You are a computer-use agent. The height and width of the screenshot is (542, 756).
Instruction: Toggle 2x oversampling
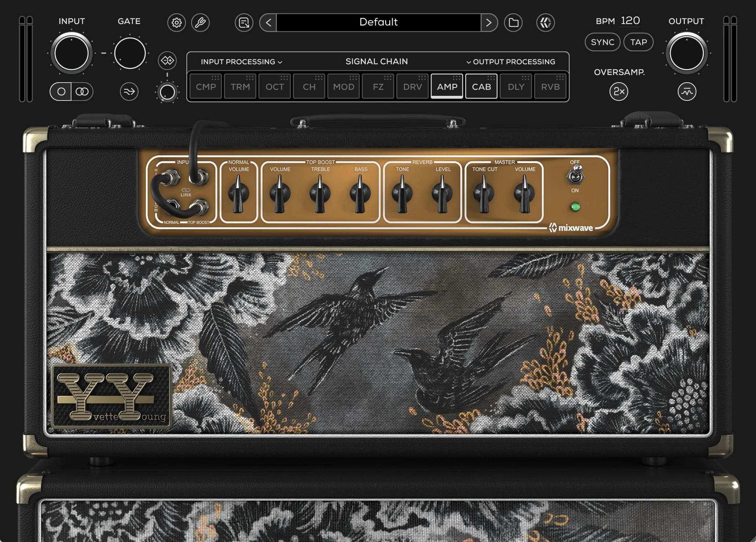click(619, 92)
